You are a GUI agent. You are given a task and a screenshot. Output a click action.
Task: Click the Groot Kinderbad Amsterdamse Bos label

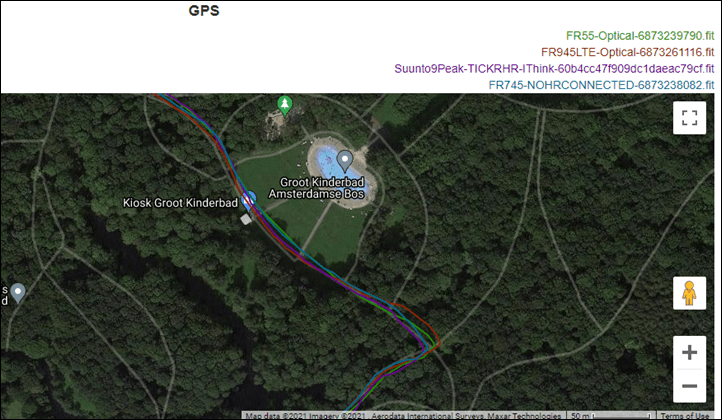pos(317,188)
